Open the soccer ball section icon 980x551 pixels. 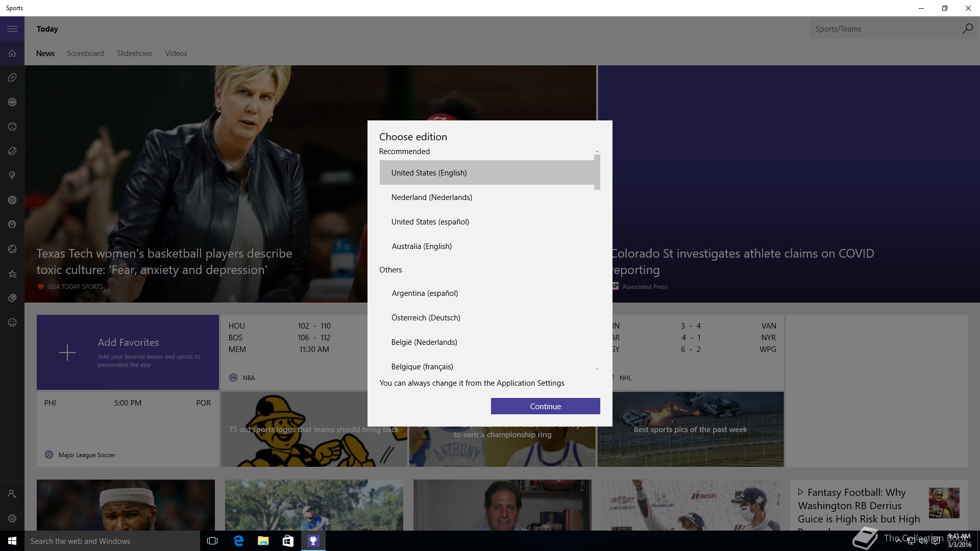(x=12, y=200)
